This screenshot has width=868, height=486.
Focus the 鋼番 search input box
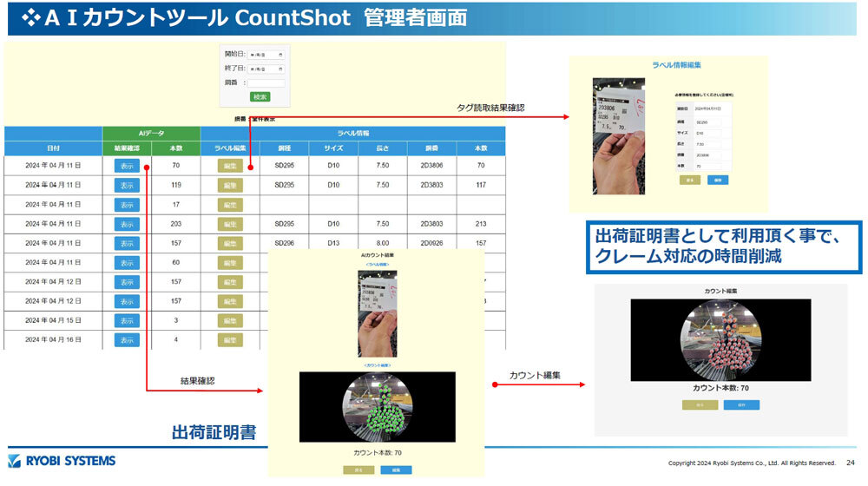(266, 83)
